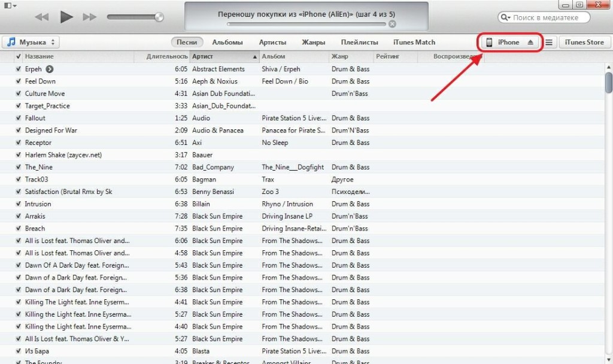
Task: Eject the iPhone device
Action: [x=530, y=43]
